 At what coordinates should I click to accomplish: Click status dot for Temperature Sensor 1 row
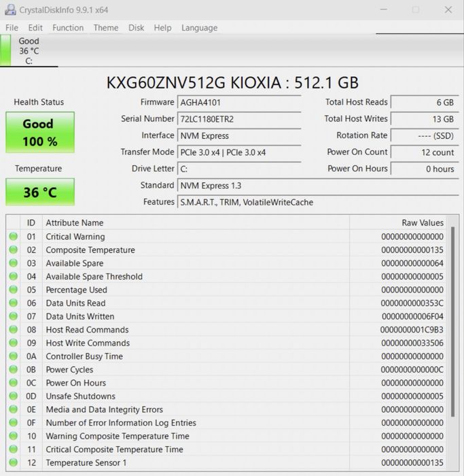[x=14, y=462]
